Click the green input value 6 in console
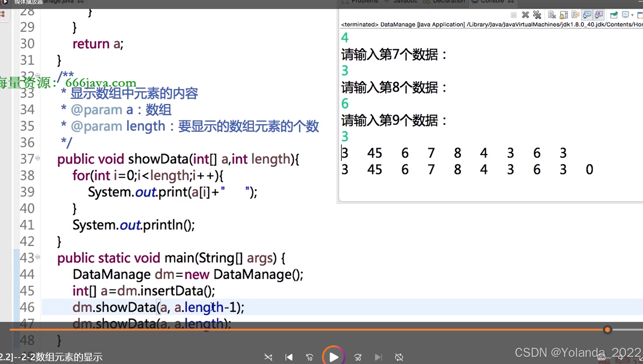This screenshot has width=643, height=364. (345, 104)
